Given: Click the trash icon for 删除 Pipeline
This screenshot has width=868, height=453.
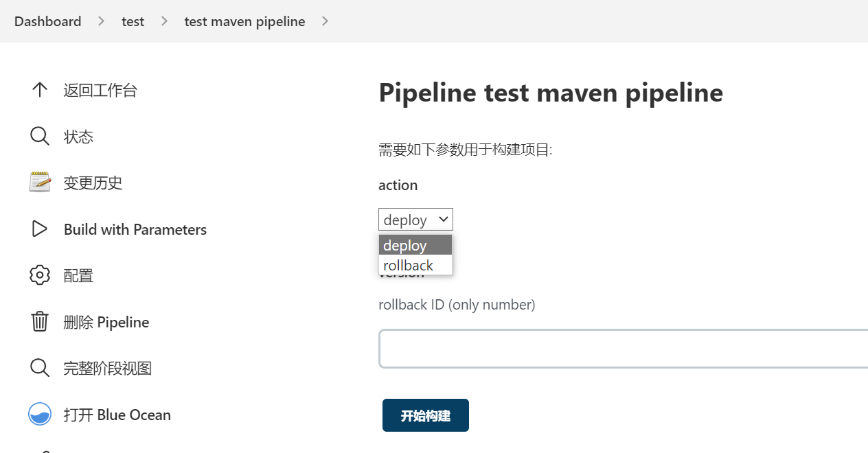Looking at the screenshot, I should pyautogui.click(x=40, y=322).
